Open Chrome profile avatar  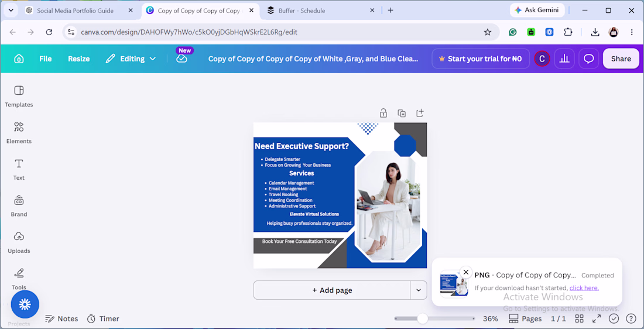pos(614,32)
